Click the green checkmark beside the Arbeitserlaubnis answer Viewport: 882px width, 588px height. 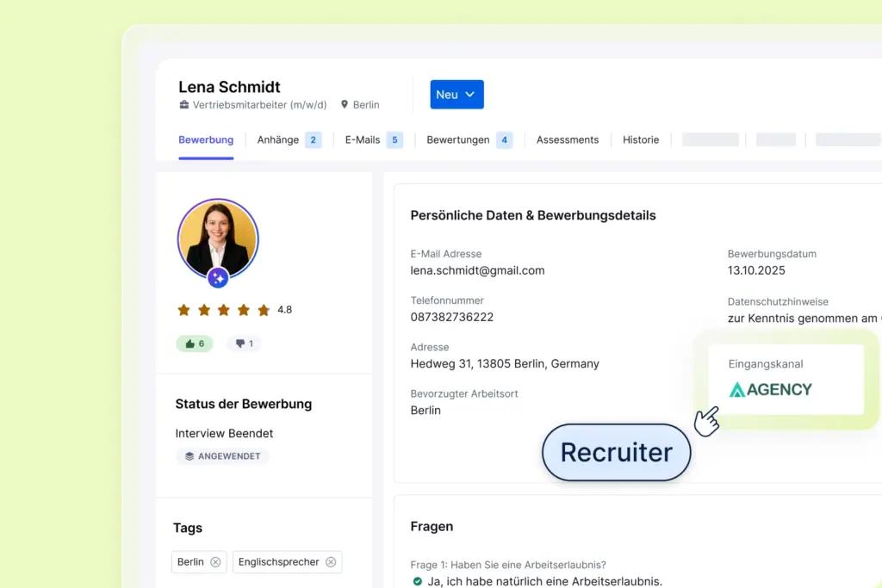417,580
